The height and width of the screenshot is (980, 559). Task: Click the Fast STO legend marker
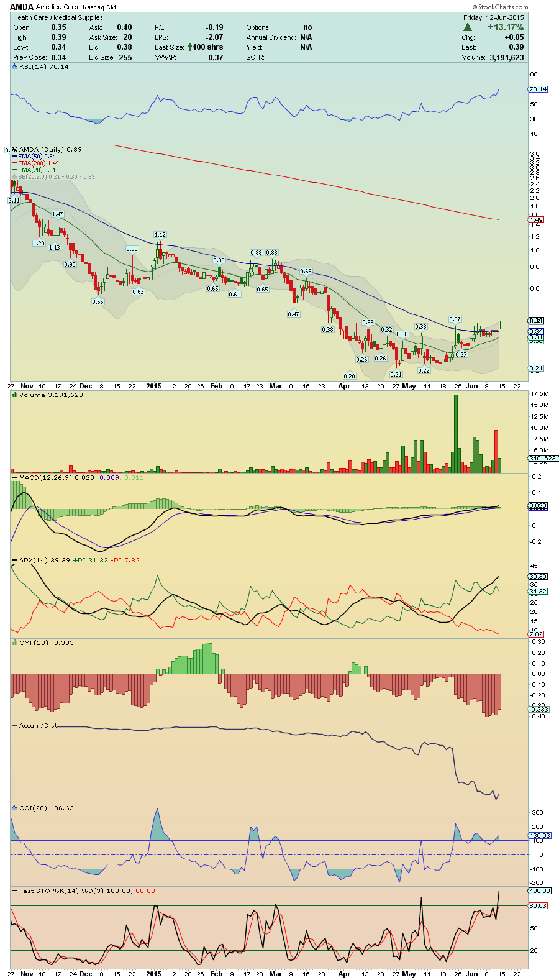coord(15,891)
